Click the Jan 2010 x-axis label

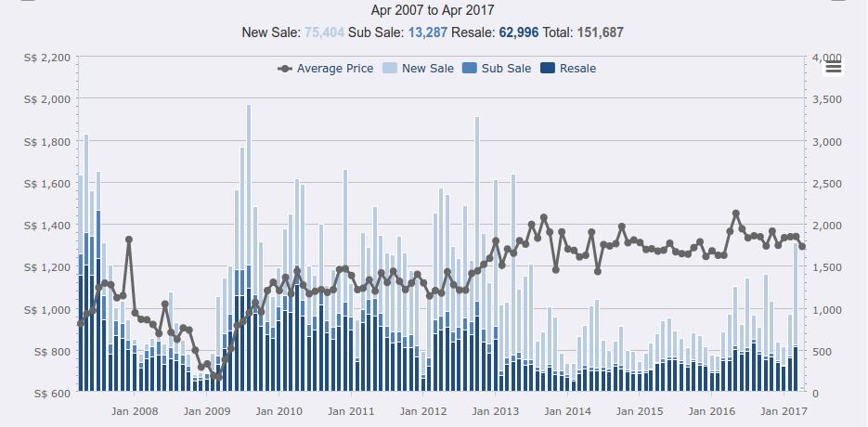(279, 410)
